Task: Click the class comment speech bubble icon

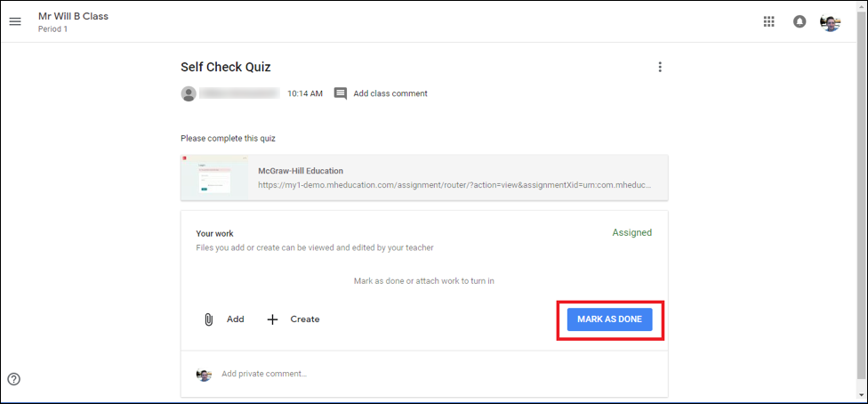Action: [340, 93]
